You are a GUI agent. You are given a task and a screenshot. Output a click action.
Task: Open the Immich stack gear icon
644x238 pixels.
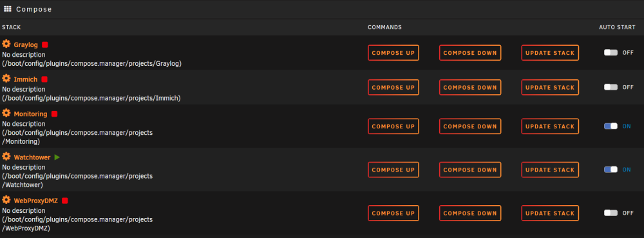[6, 79]
